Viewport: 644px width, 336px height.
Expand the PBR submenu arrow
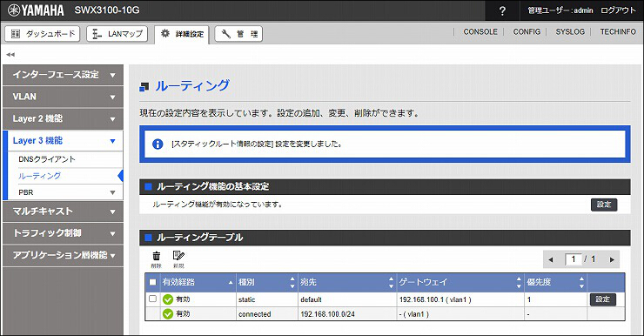(112, 192)
